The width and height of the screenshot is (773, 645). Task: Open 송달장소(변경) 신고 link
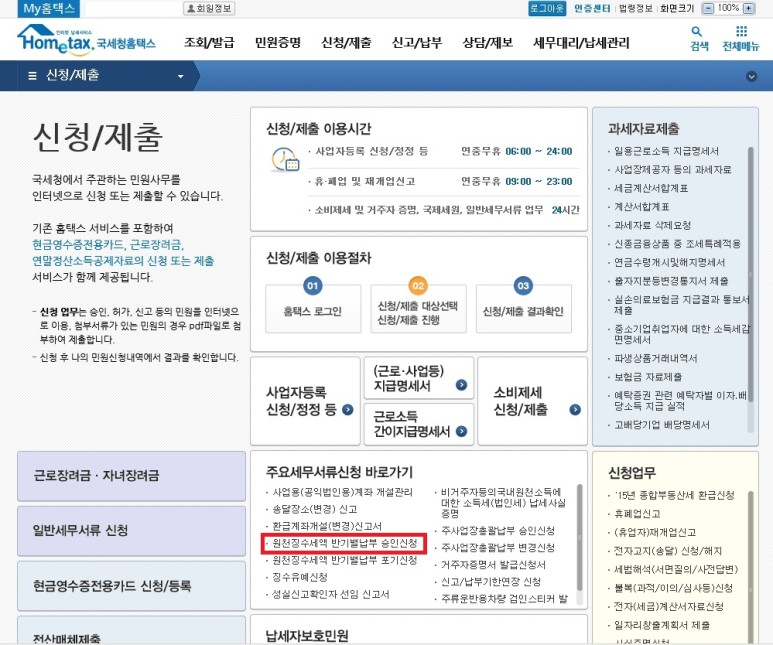click(x=315, y=509)
